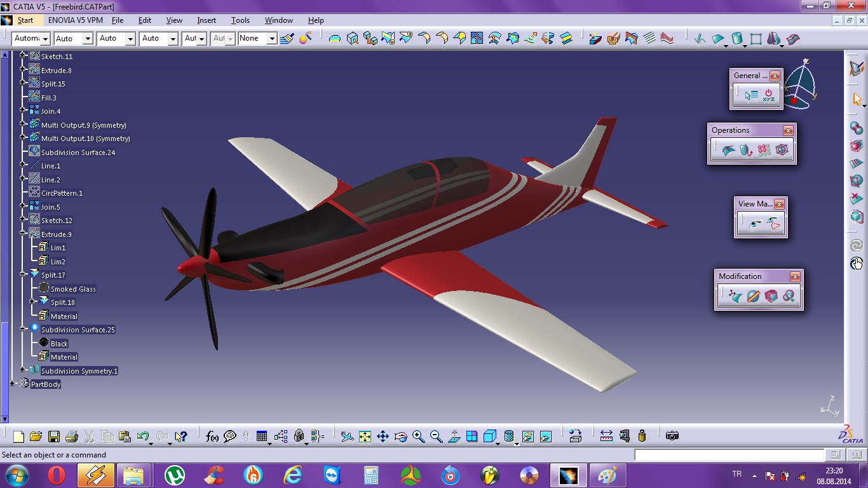Click the Measure Between icon

click(606, 436)
